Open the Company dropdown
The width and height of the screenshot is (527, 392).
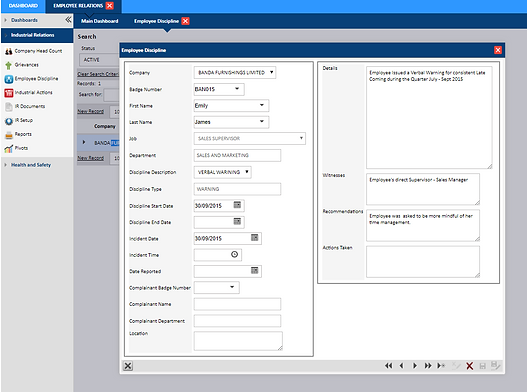[272, 72]
